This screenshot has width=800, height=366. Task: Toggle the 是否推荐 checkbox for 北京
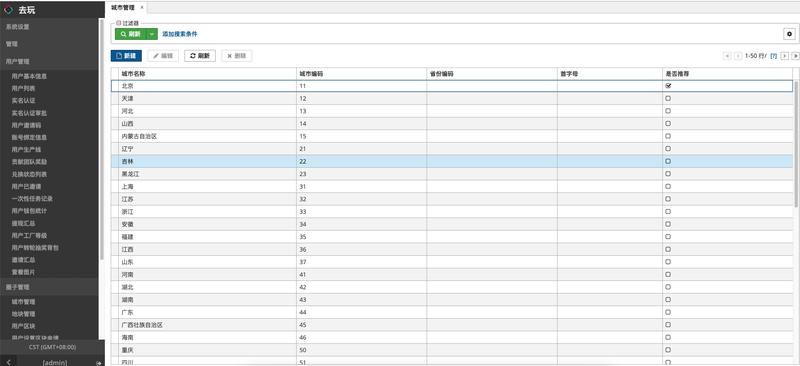[668, 86]
